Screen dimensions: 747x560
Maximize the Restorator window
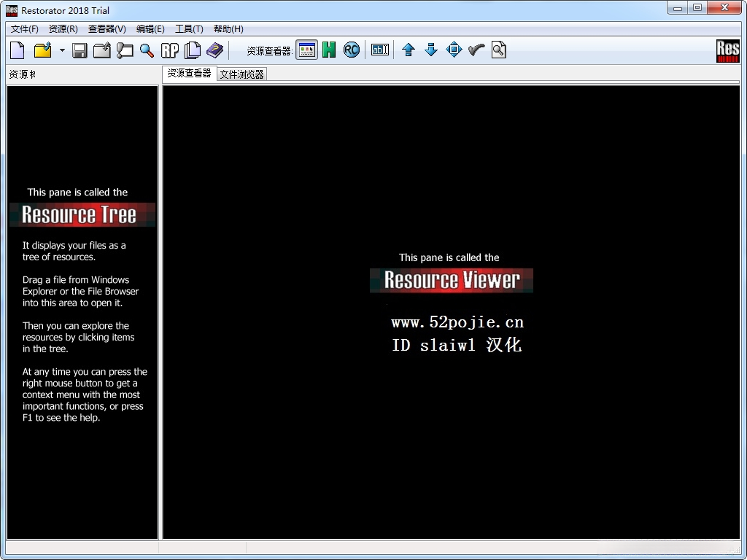(697, 7)
